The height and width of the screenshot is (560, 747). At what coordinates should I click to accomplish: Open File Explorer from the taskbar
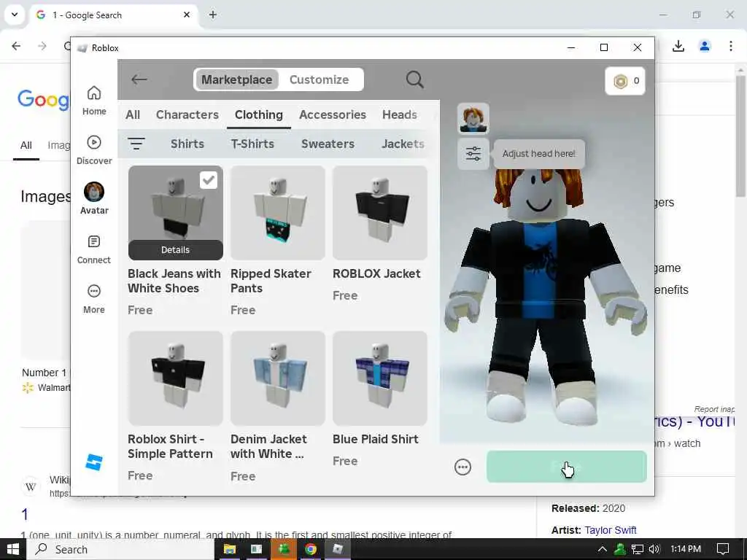230,549
